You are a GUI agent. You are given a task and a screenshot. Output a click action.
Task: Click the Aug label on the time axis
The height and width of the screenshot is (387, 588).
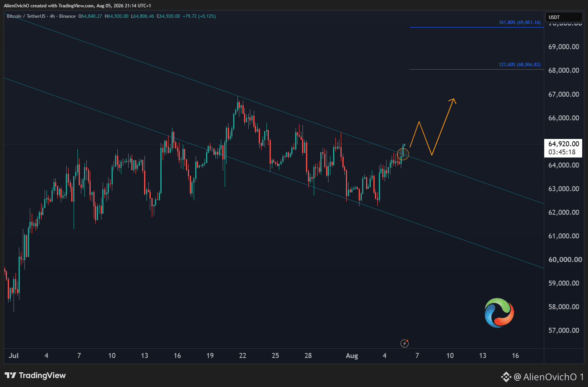(352, 356)
